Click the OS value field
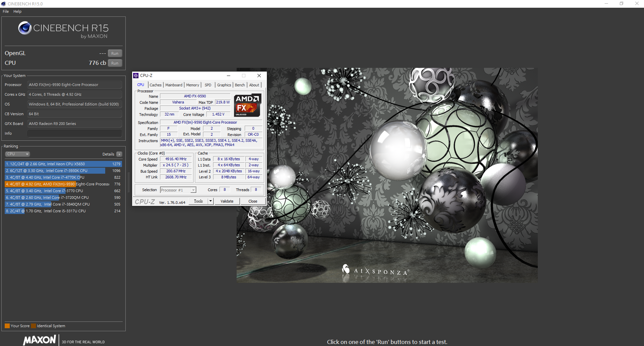Image resolution: width=644 pixels, height=346 pixels. click(75, 104)
